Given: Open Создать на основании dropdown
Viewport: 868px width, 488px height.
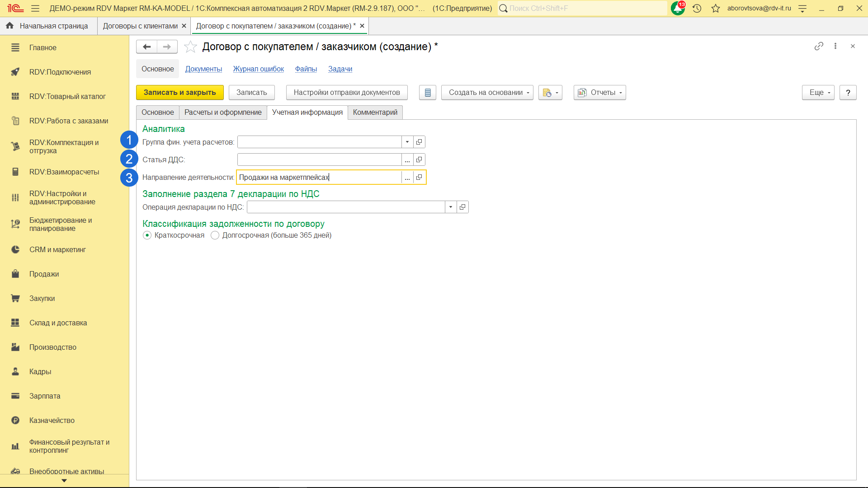Looking at the screenshot, I should (487, 93).
